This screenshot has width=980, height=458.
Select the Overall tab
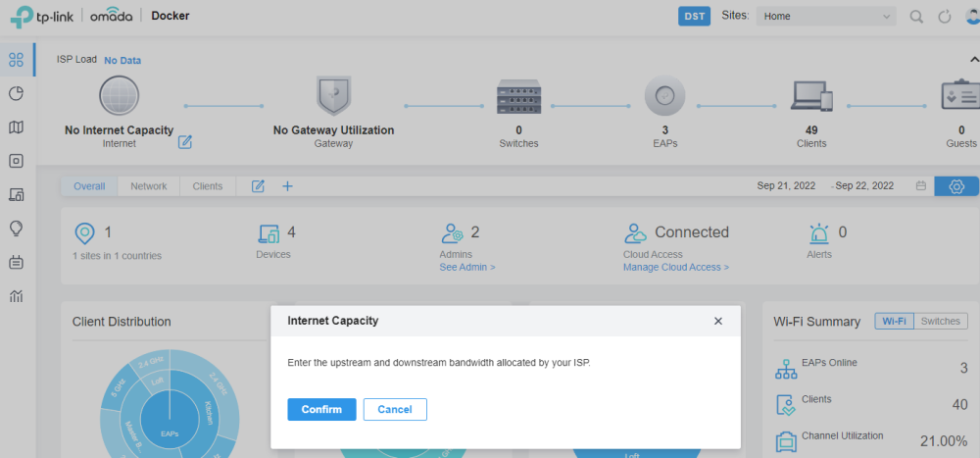(x=89, y=185)
